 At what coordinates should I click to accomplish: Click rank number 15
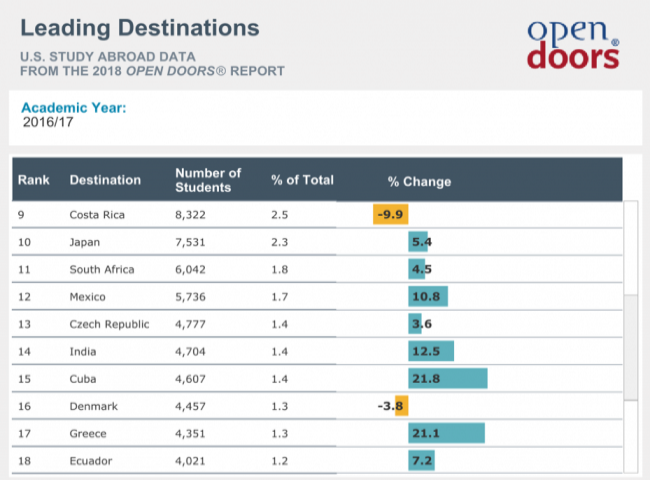24,379
